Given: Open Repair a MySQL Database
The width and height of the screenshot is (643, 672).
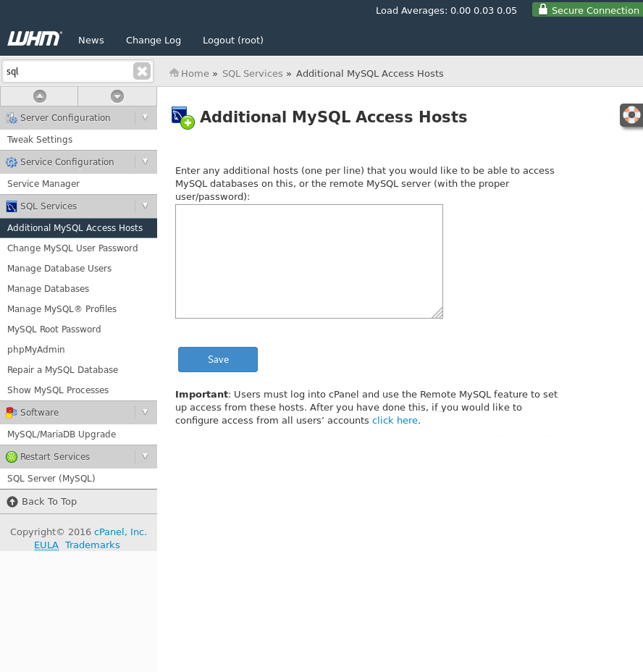Looking at the screenshot, I should pos(78,370).
